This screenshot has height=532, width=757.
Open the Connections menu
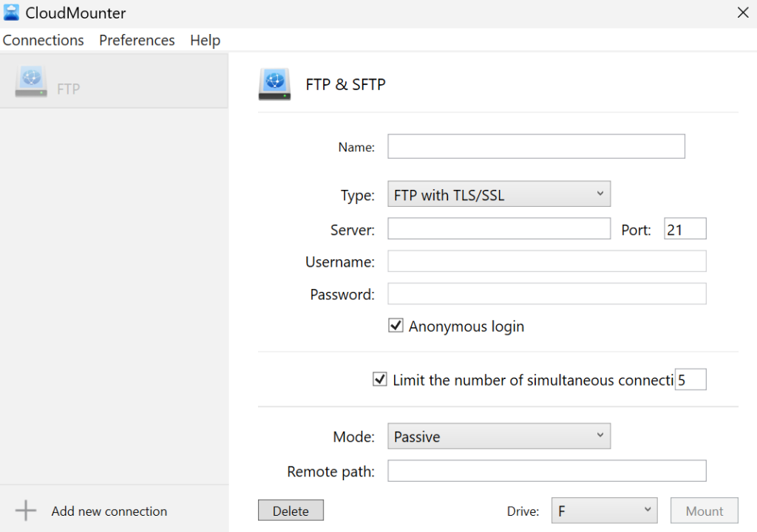tap(43, 40)
